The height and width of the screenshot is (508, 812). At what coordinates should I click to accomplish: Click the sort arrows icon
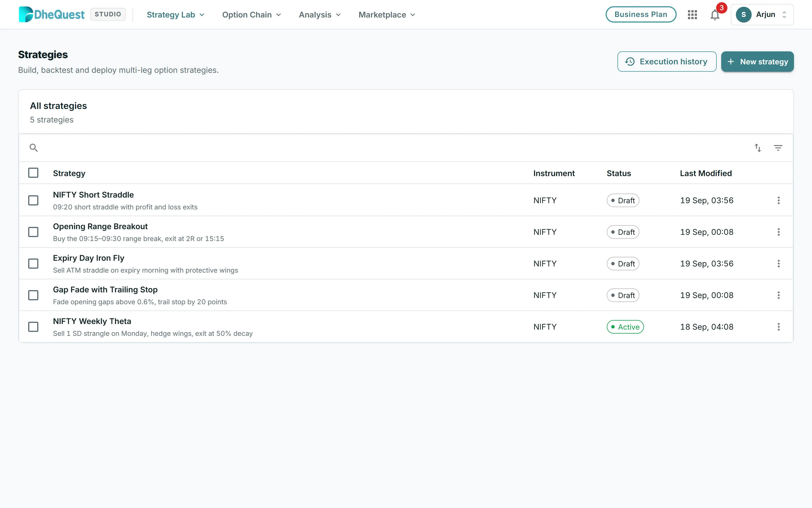(x=758, y=148)
